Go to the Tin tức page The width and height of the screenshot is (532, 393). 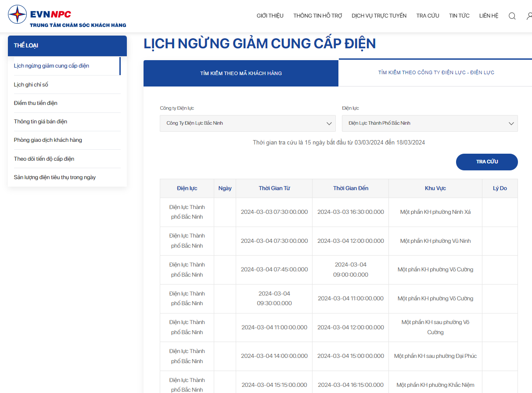click(459, 16)
